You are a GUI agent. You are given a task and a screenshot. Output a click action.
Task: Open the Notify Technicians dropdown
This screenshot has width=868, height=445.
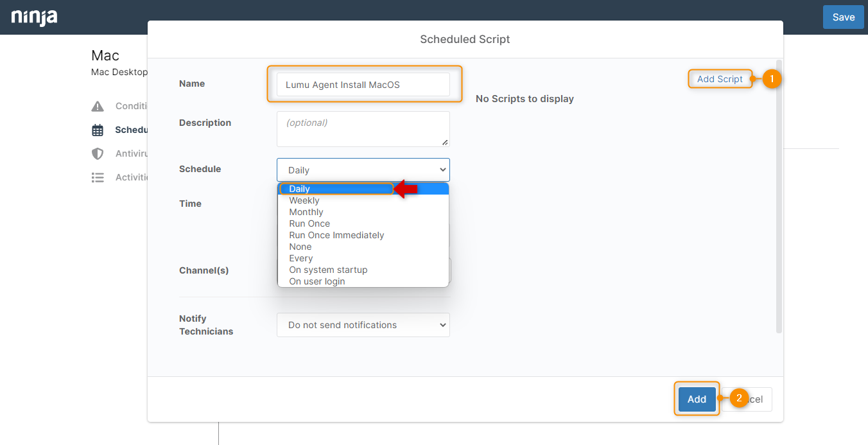coord(363,325)
